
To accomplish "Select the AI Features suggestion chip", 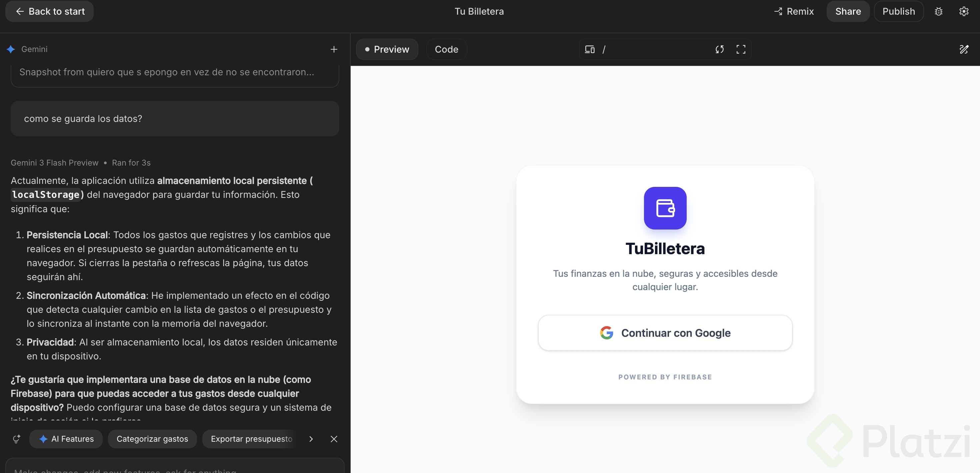I will click(x=66, y=439).
